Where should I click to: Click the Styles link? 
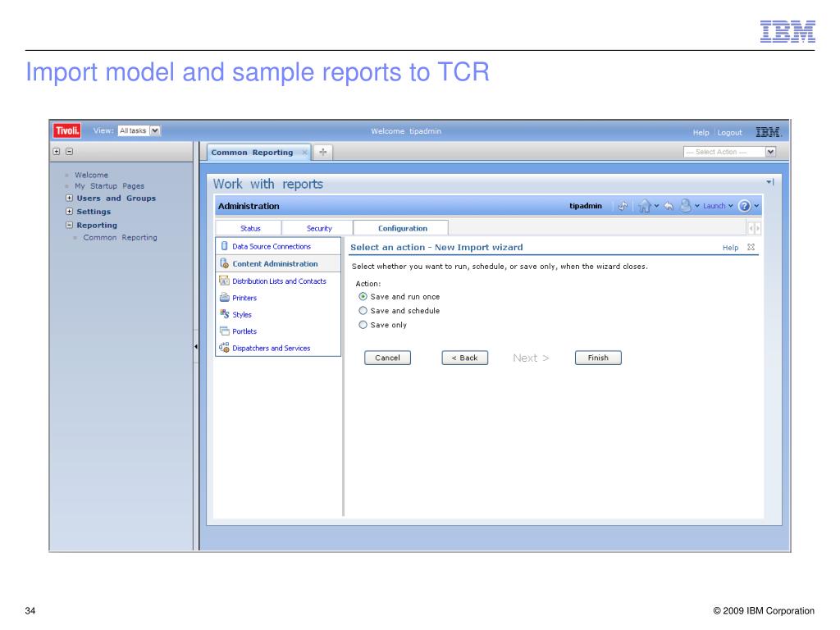(x=242, y=314)
